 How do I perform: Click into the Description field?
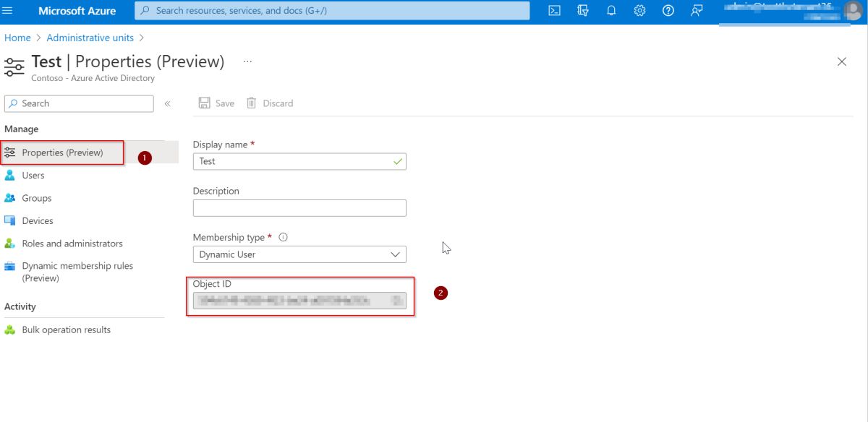299,208
